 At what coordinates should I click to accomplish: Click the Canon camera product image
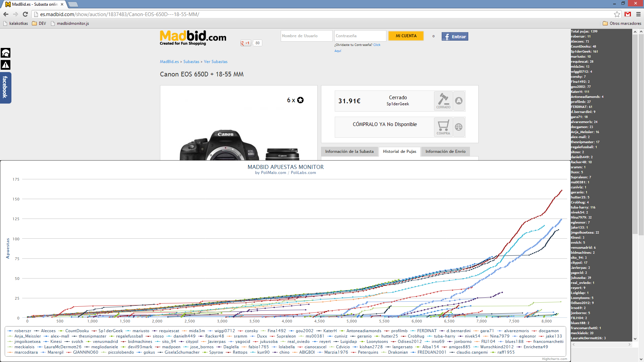click(x=239, y=145)
